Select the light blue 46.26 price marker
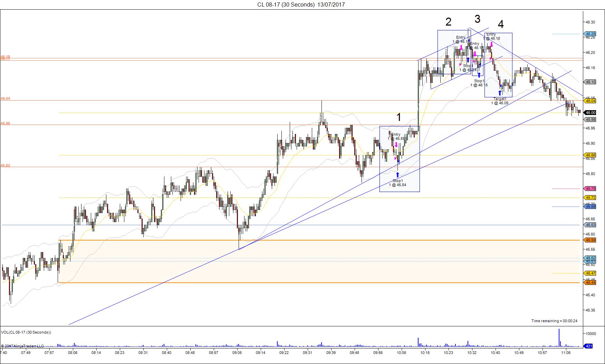The width and height of the screenshot is (605, 364). point(590,34)
